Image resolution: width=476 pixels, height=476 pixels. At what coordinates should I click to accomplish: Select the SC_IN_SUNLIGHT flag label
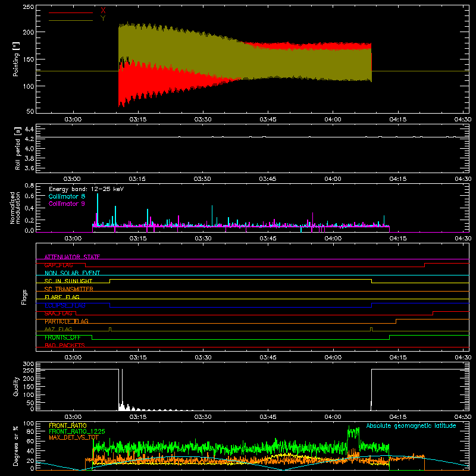point(68,281)
